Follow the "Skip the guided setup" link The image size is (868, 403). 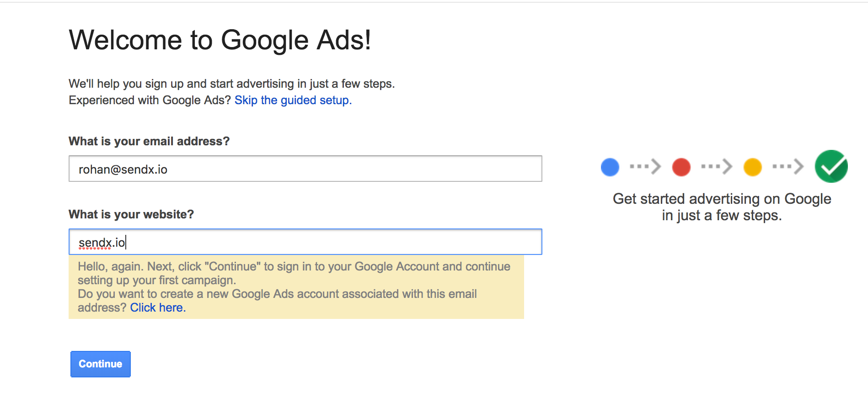[x=292, y=100]
